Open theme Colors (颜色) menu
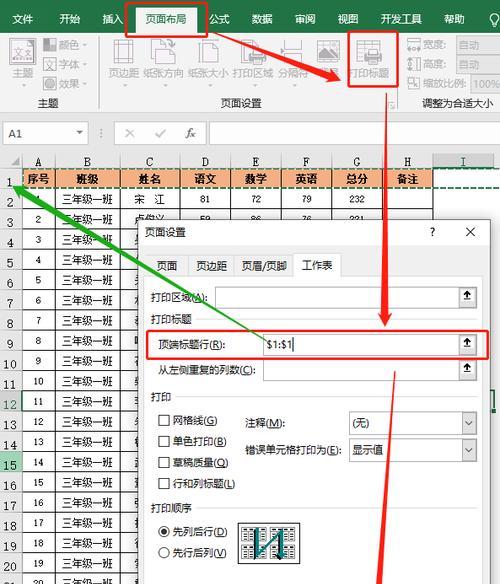 [65, 45]
